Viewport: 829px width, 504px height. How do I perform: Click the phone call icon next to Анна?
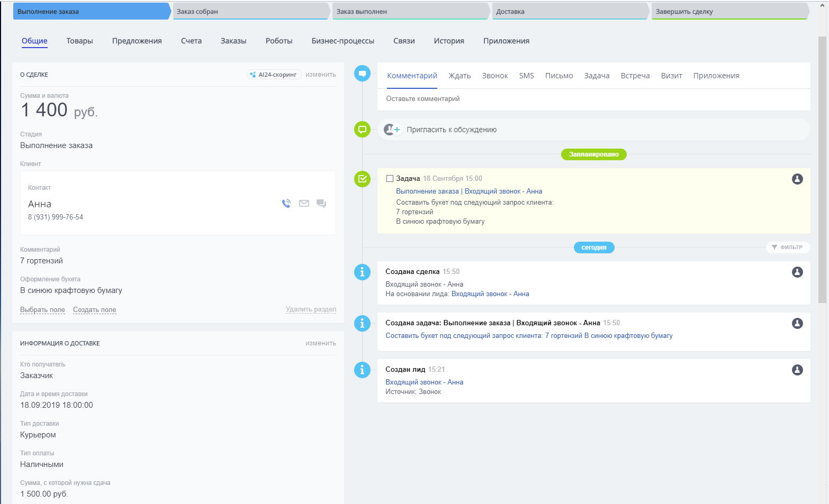pos(286,204)
